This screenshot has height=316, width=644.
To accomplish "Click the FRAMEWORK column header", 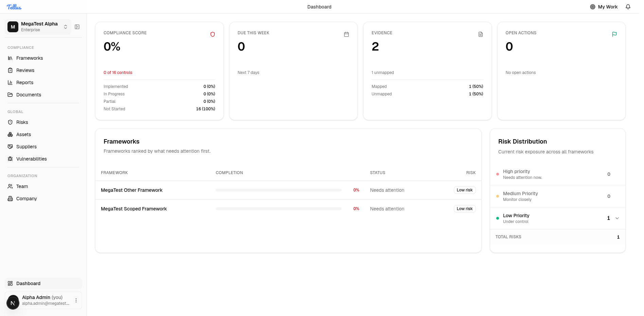I will click(x=114, y=173).
